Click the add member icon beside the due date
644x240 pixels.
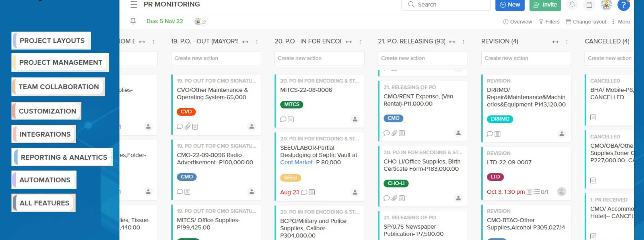click(x=204, y=21)
